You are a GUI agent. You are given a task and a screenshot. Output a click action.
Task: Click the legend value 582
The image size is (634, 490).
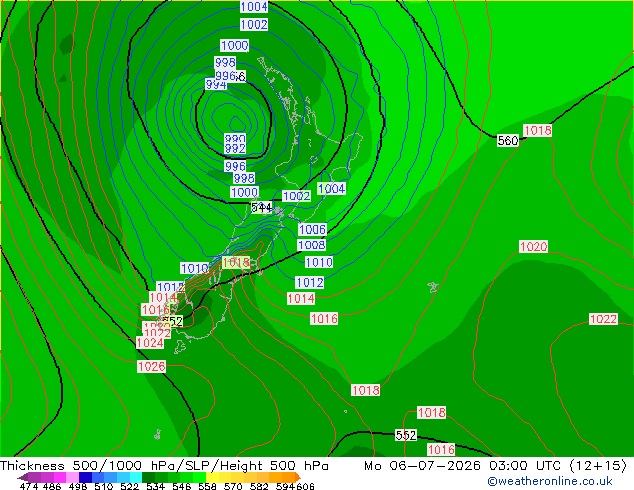coord(259,486)
